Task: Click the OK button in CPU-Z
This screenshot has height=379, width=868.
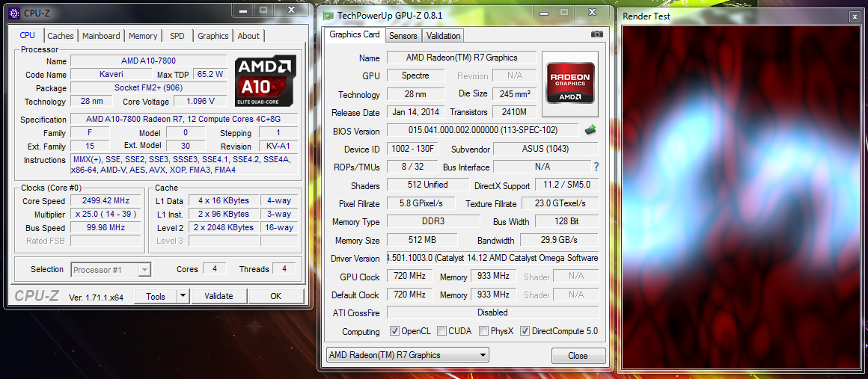Action: pos(275,296)
